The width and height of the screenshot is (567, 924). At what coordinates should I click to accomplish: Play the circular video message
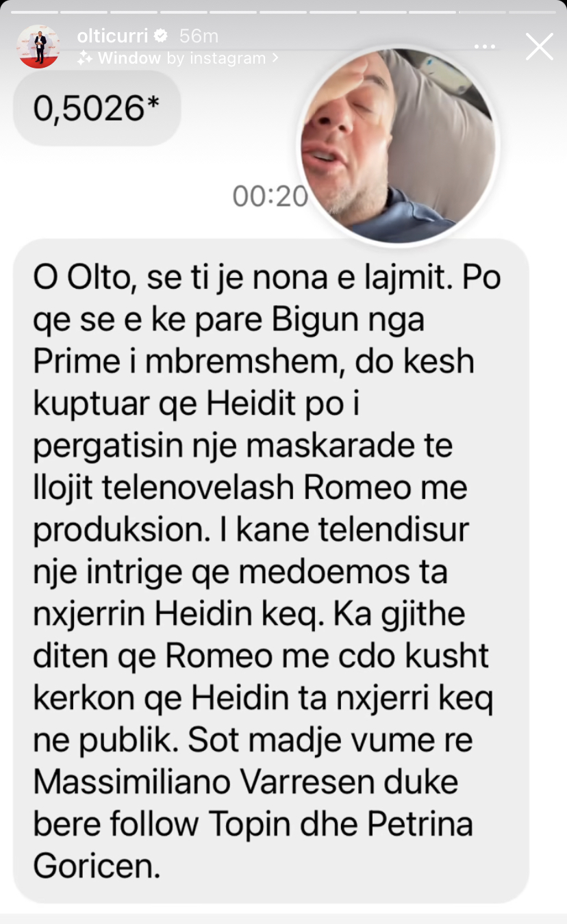point(399,146)
